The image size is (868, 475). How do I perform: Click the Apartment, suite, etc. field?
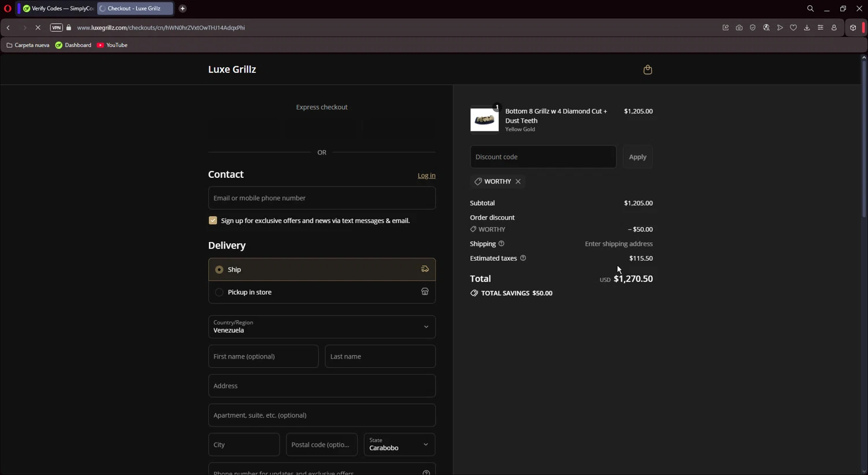322,415
